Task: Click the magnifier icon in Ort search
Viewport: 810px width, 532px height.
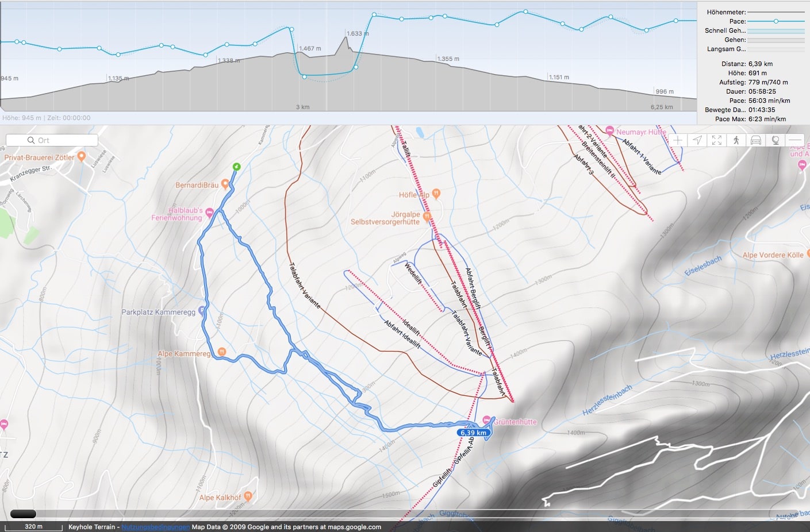Action: (31, 140)
